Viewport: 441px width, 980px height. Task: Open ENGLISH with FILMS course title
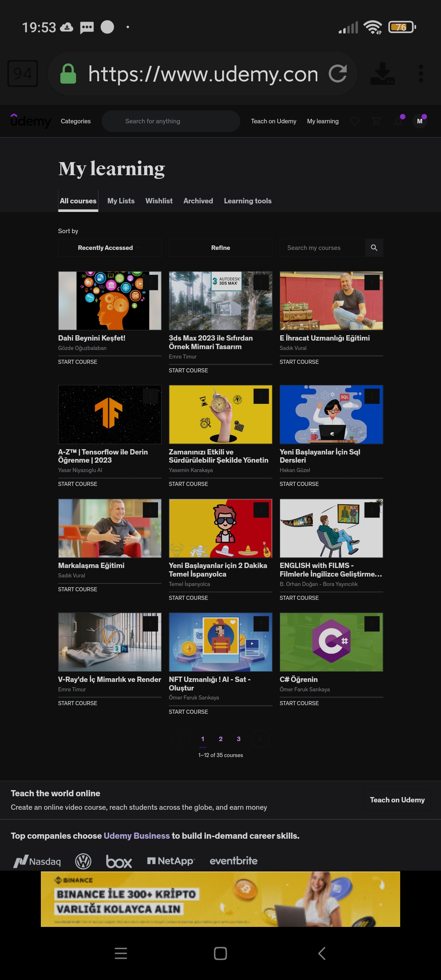331,570
